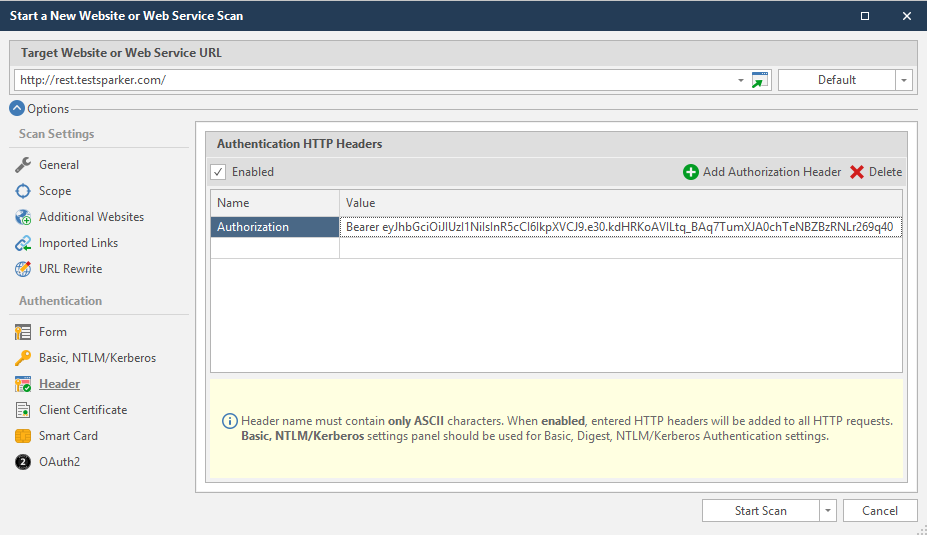This screenshot has height=535, width=927.
Task: Click the Smart Card chip icon
Action: point(23,436)
